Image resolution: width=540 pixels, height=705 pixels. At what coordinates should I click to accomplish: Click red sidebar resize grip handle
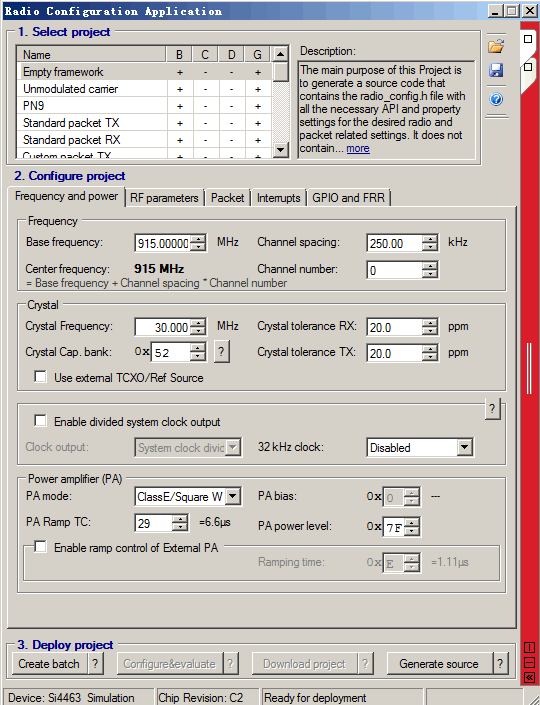[529, 368]
